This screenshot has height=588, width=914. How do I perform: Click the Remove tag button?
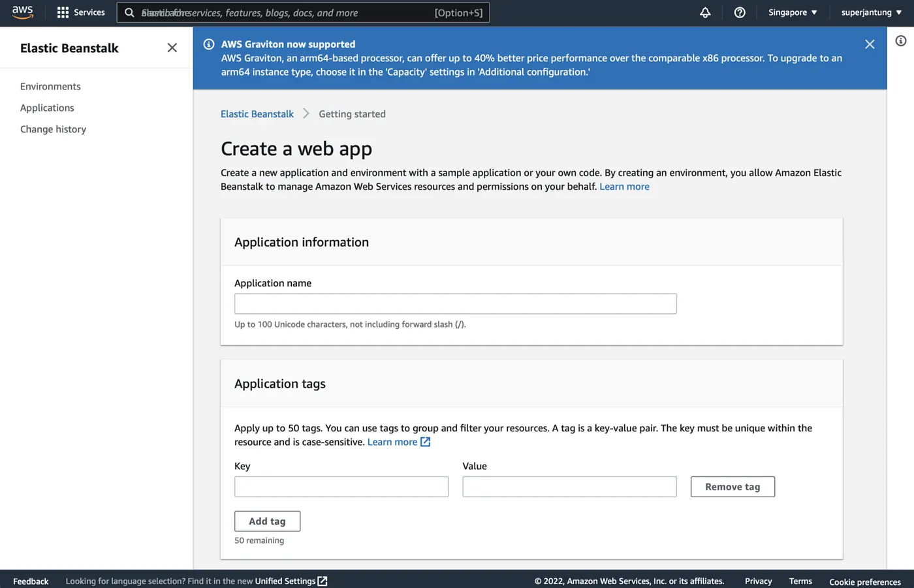(x=733, y=487)
